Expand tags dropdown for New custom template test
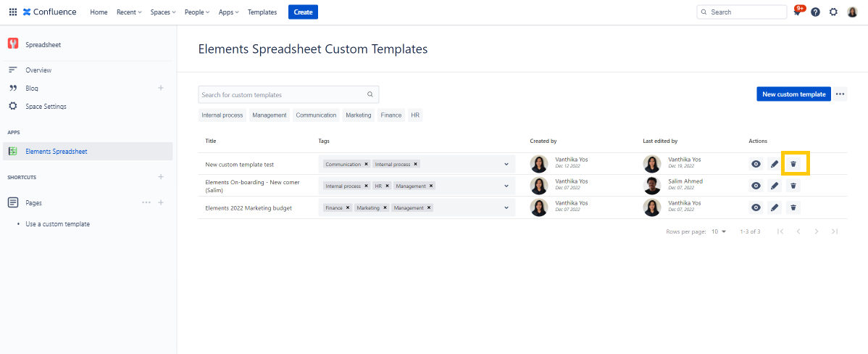The image size is (868, 354). point(506,164)
